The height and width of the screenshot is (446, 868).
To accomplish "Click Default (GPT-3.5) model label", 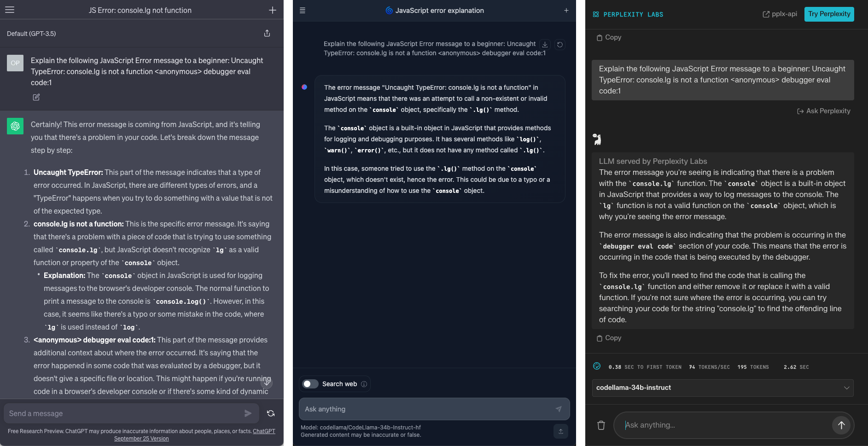I will tap(31, 34).
